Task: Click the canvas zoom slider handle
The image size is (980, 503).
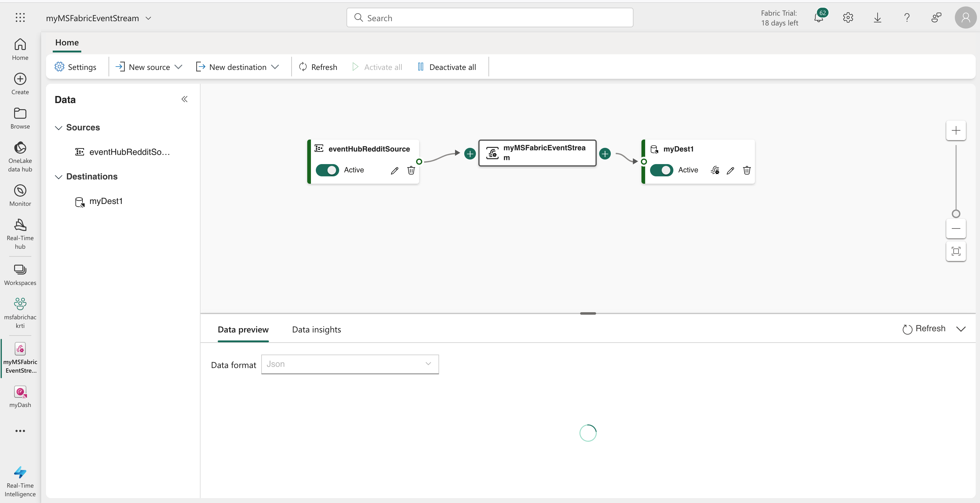Action: click(x=956, y=213)
